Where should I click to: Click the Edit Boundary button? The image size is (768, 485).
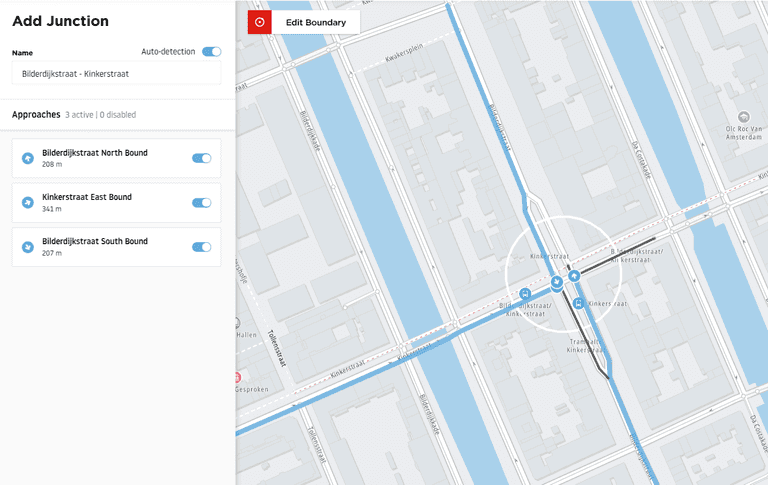coord(315,22)
